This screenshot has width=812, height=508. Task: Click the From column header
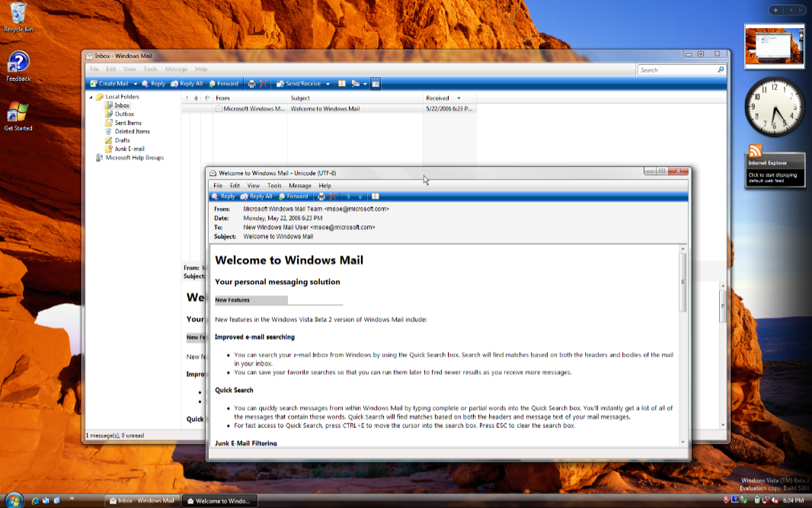coord(250,98)
